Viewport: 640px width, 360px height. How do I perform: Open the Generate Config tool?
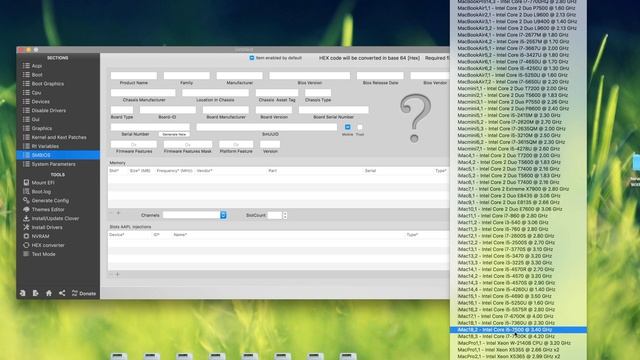coord(50,200)
